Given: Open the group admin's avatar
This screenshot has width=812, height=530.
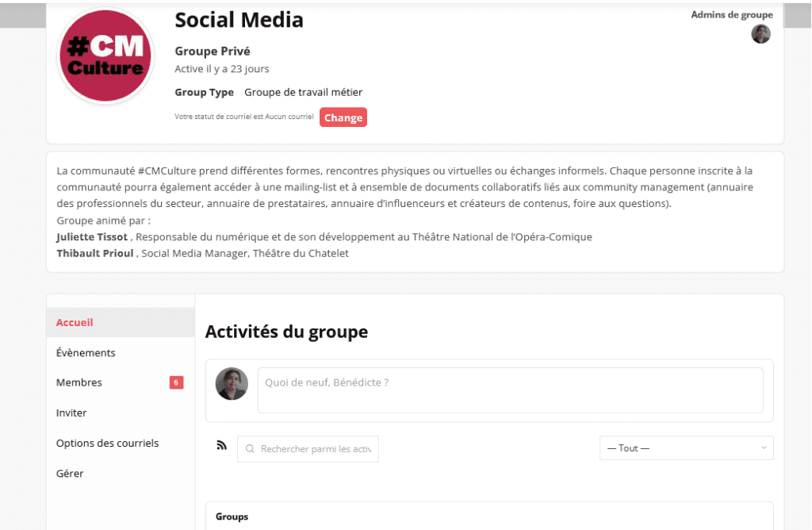Looking at the screenshot, I should (x=760, y=34).
